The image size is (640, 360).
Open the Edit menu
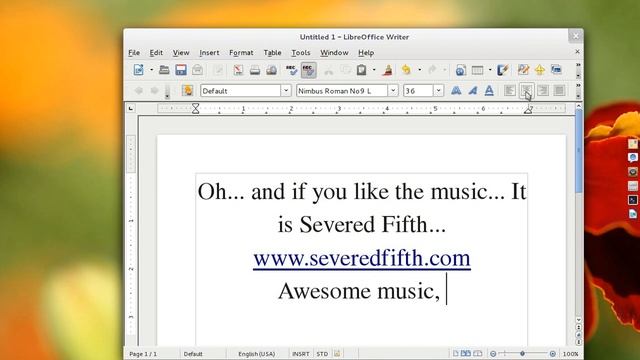coord(156,53)
